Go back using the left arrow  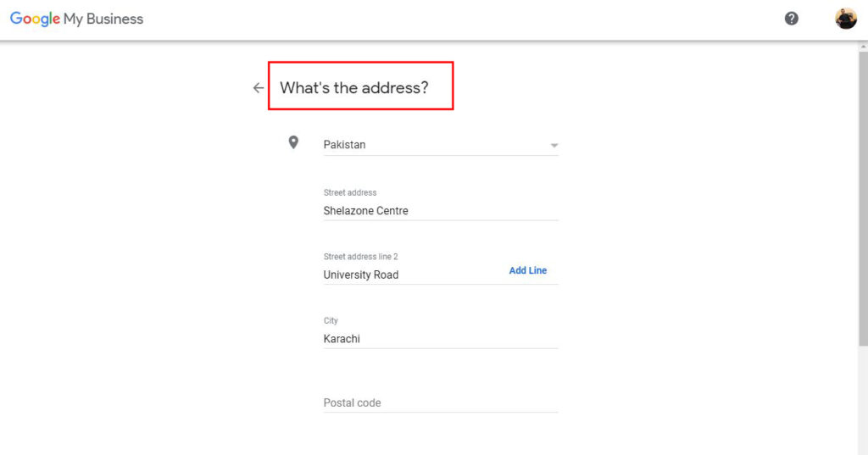tap(259, 88)
